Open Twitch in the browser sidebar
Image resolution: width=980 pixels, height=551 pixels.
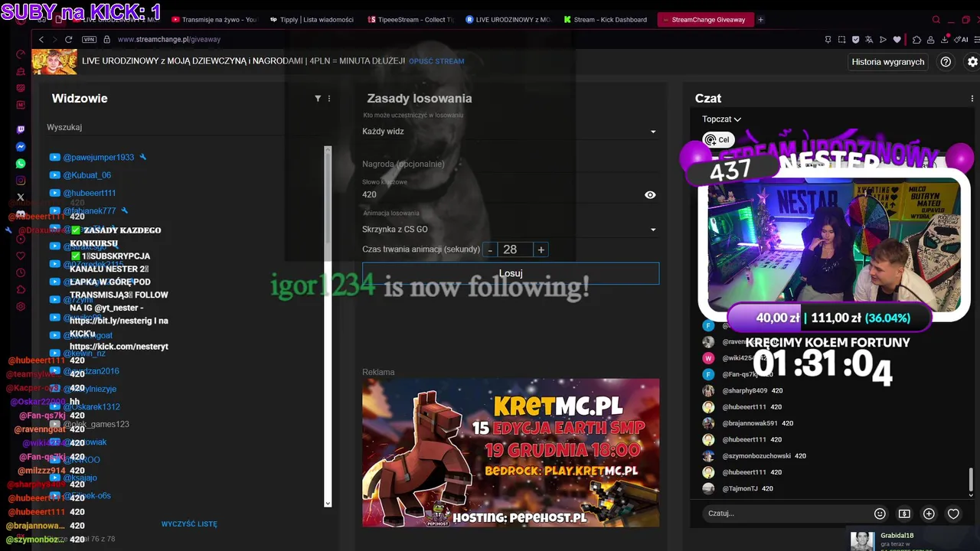coord(21,130)
